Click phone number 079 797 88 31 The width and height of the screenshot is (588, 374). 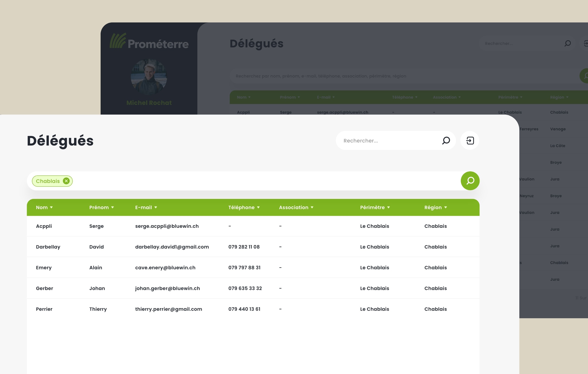pyautogui.click(x=244, y=267)
